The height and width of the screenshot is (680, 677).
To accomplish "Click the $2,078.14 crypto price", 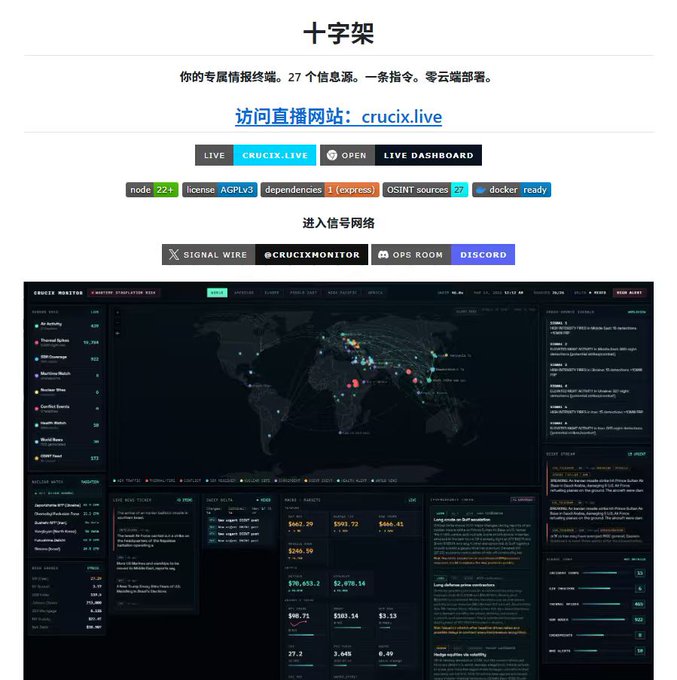I will pos(349,584).
